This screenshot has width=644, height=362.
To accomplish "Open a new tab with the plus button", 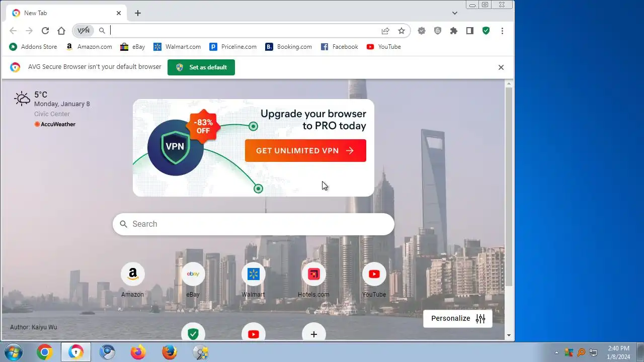I will (138, 13).
